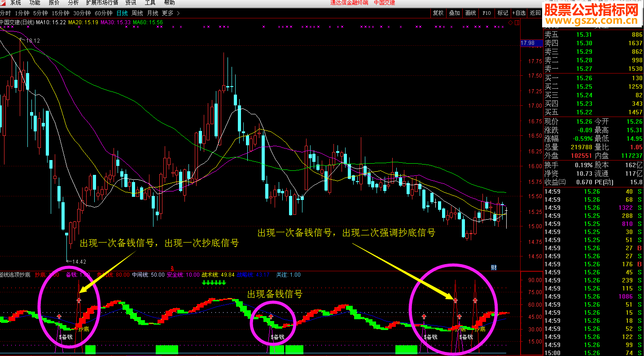This screenshot has width=644, height=356.
Task: Open the 功能 menu
Action: click(x=35, y=3)
